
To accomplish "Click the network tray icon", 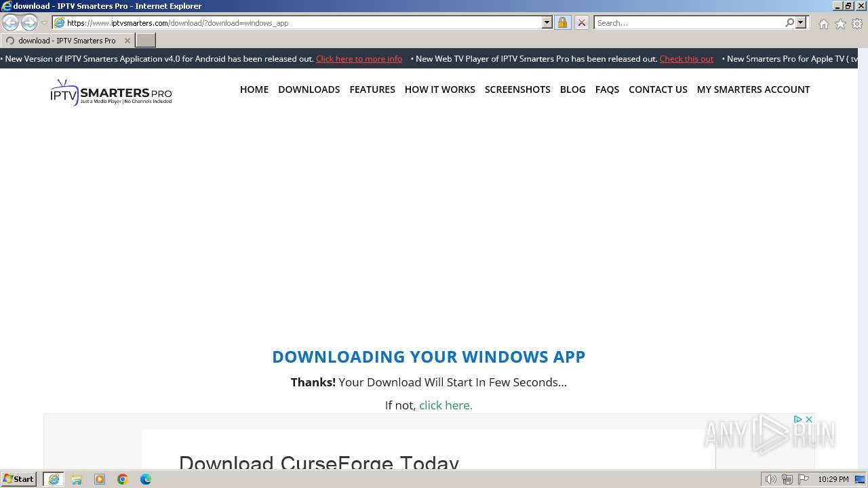I will pos(787,479).
